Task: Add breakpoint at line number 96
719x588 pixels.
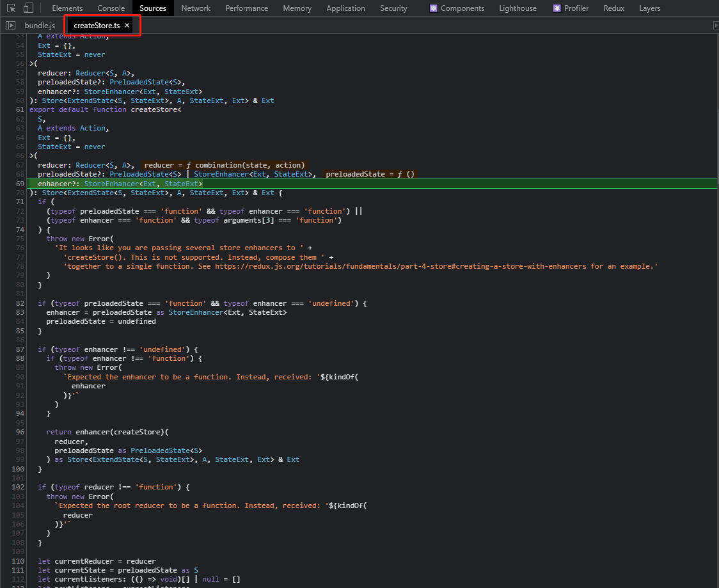Action: point(20,432)
